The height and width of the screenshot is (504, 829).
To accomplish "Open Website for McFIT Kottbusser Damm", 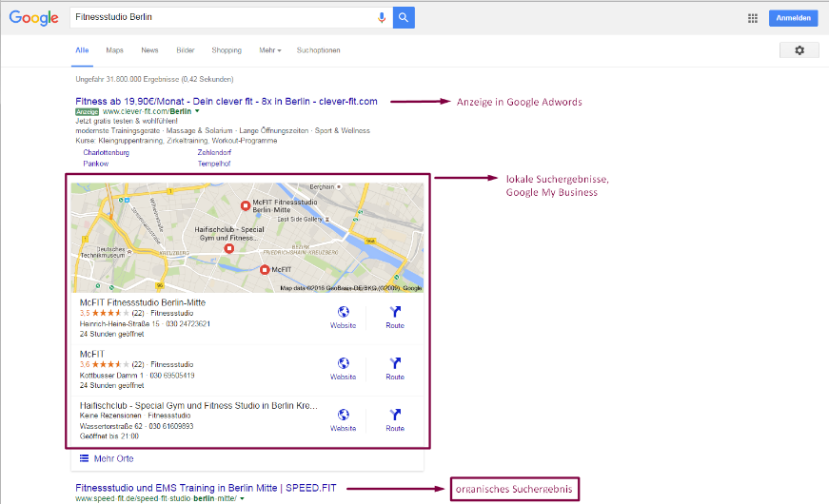I will pyautogui.click(x=344, y=368).
